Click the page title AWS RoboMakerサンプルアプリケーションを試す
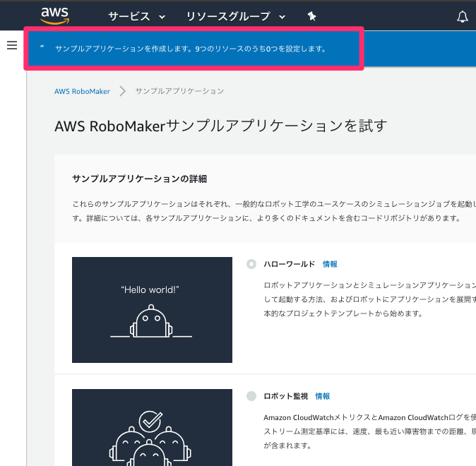 [221, 126]
